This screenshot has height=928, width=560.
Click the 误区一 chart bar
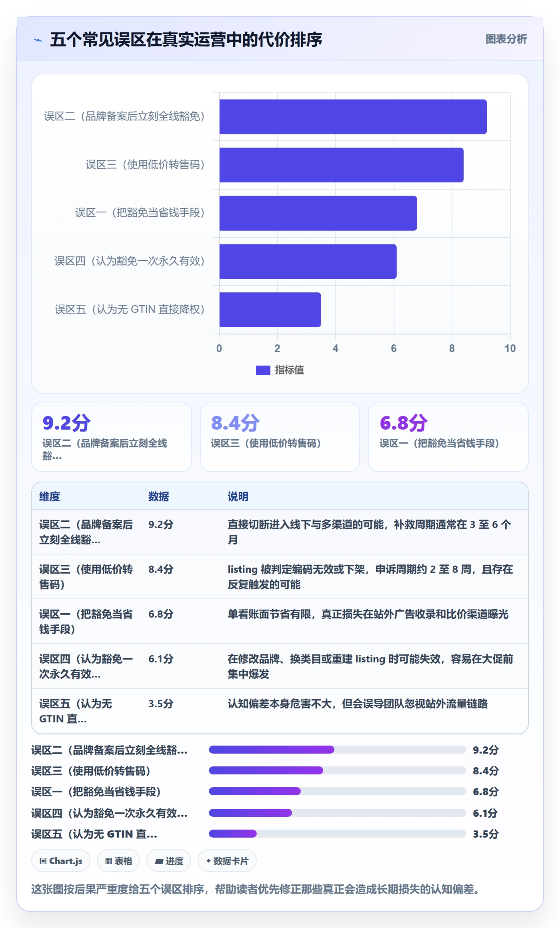coord(318,213)
